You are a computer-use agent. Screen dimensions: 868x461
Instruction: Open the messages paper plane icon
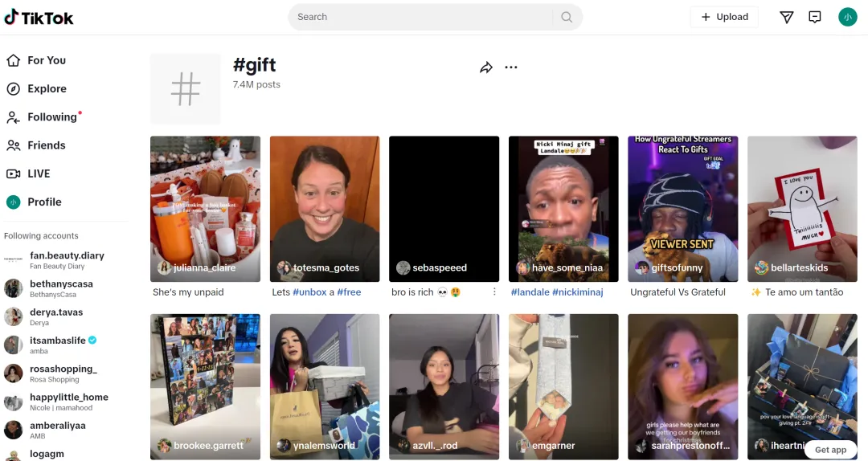[x=786, y=17]
